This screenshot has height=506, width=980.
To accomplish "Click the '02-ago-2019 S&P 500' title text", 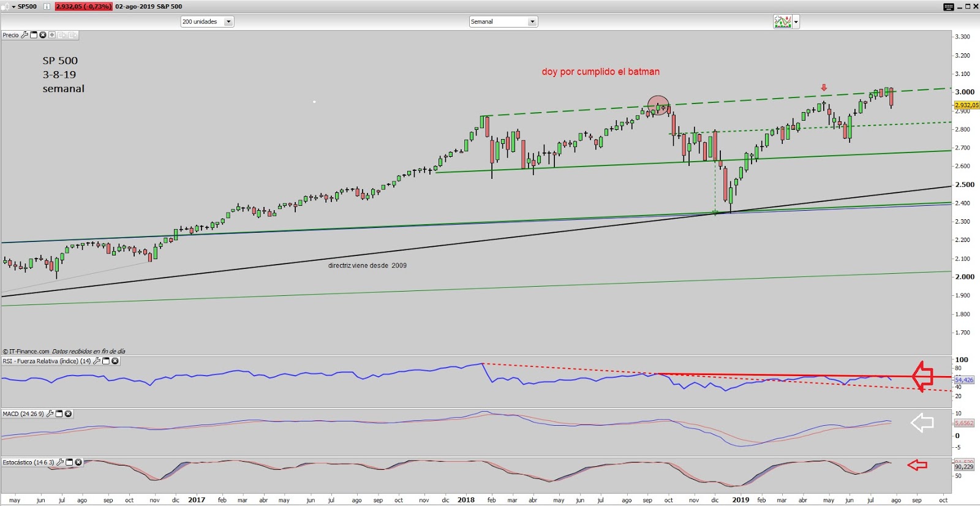I will pyautogui.click(x=148, y=6).
